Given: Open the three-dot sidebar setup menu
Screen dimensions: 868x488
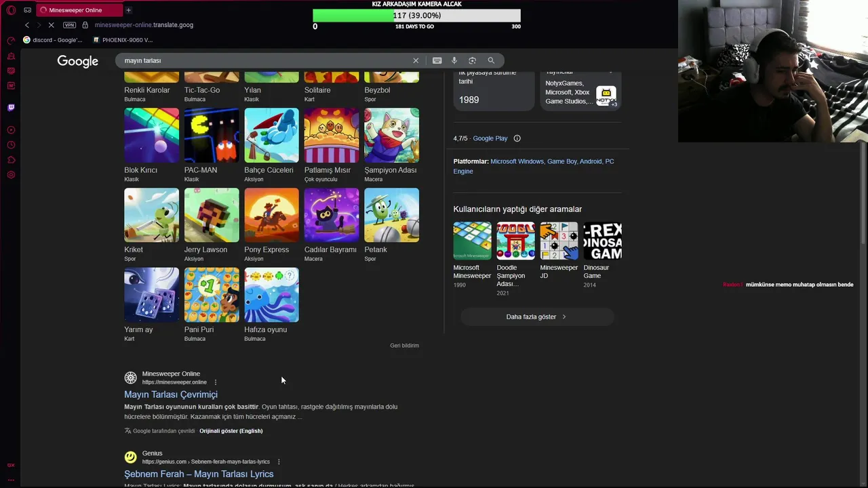Looking at the screenshot, I should (x=11, y=479).
